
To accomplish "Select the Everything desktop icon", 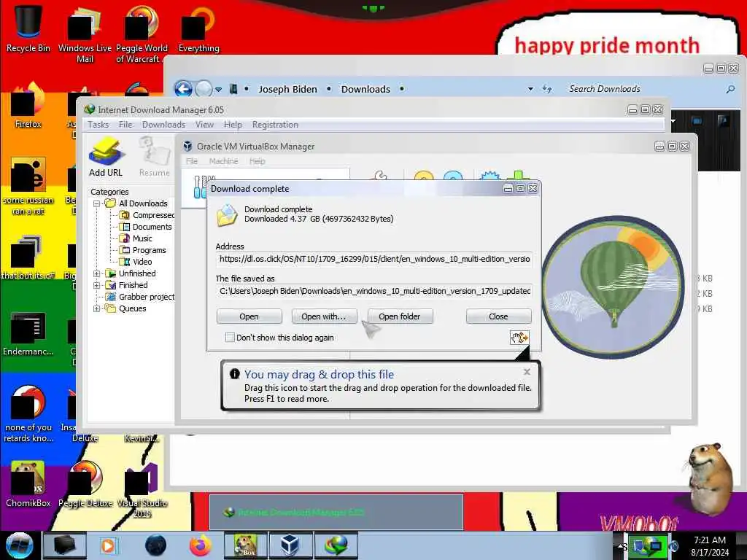I will tap(198, 28).
